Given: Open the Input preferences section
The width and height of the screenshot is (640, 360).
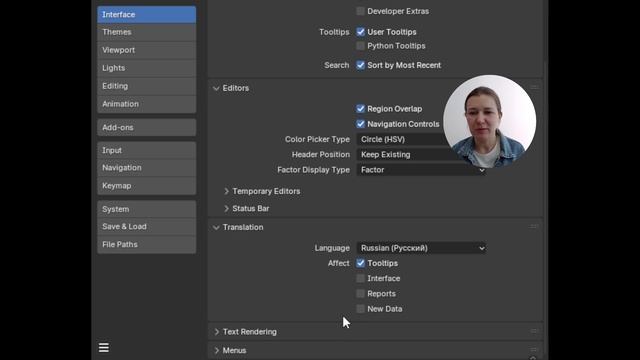Looking at the screenshot, I should click(x=147, y=150).
